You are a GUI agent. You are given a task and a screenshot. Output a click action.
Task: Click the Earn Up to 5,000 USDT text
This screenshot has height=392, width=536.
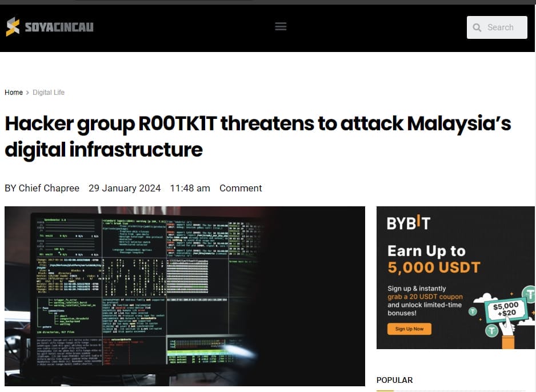426,259
